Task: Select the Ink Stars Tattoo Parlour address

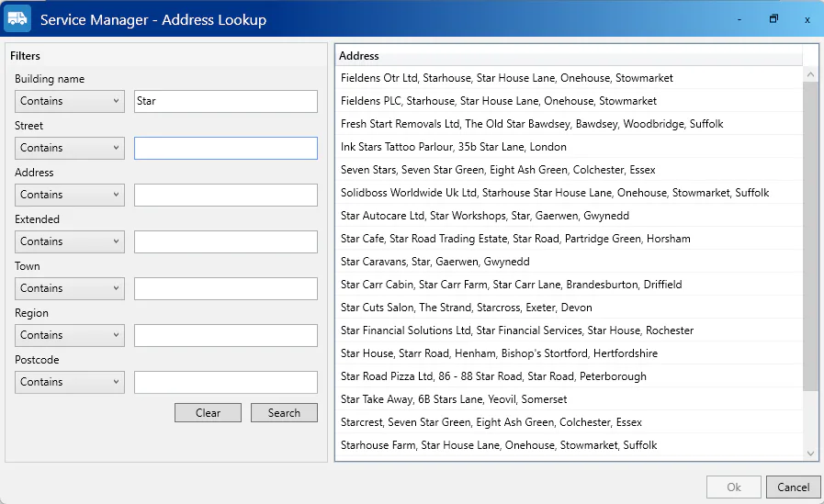Action: click(x=570, y=147)
